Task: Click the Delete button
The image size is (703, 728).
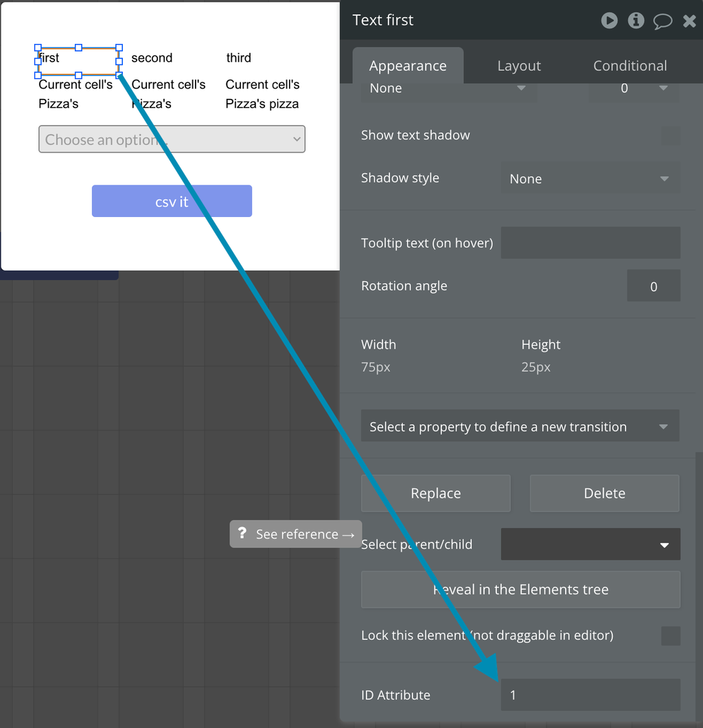Action: (x=604, y=493)
